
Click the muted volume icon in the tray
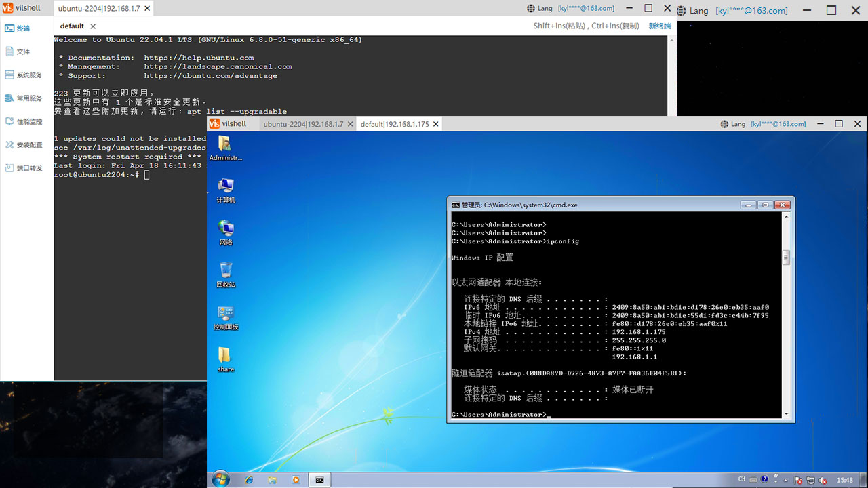pyautogui.click(x=823, y=480)
